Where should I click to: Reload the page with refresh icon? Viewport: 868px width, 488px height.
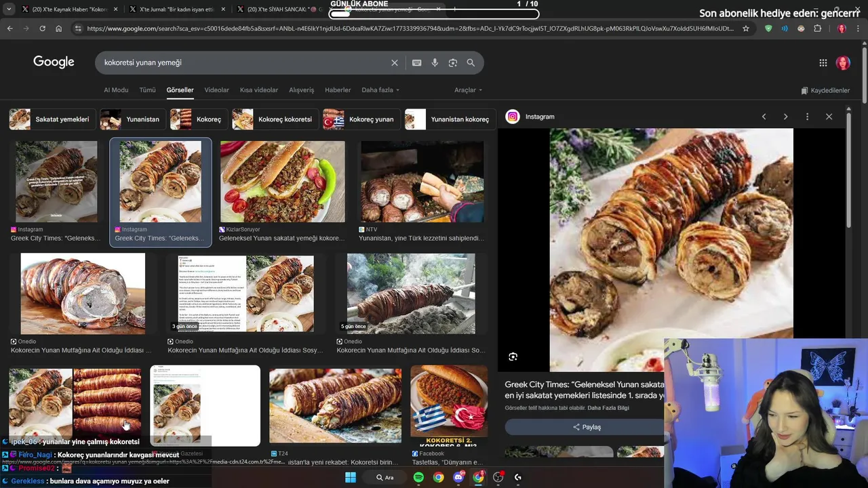point(42,28)
